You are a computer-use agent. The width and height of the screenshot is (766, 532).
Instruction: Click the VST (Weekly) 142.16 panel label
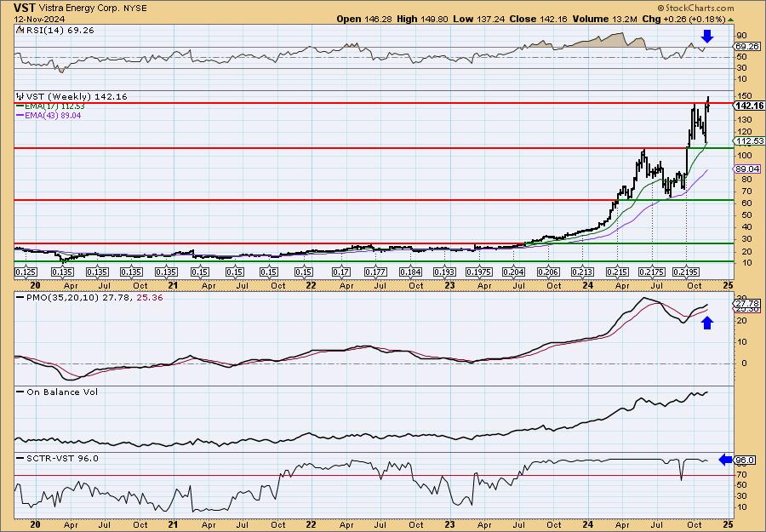click(x=77, y=96)
